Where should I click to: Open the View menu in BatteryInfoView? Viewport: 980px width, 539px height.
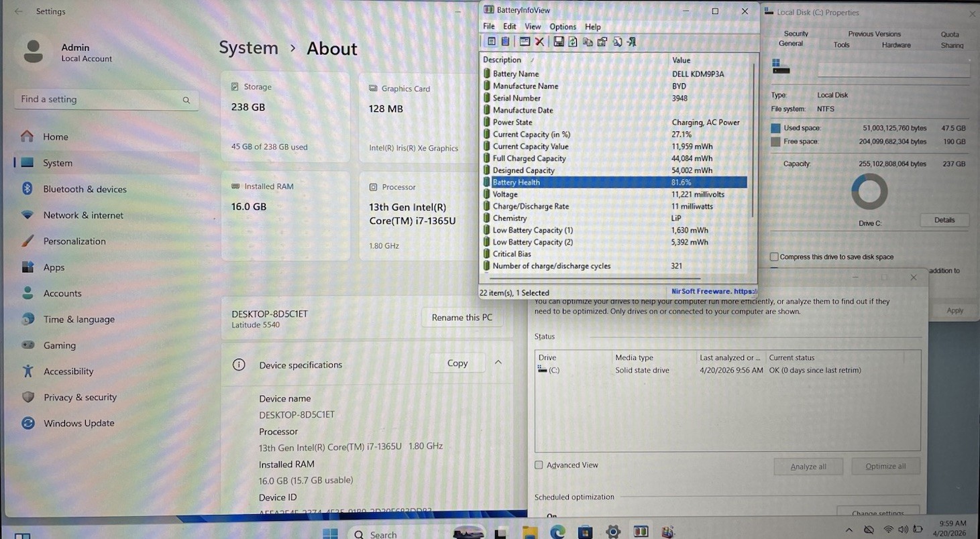(x=533, y=27)
